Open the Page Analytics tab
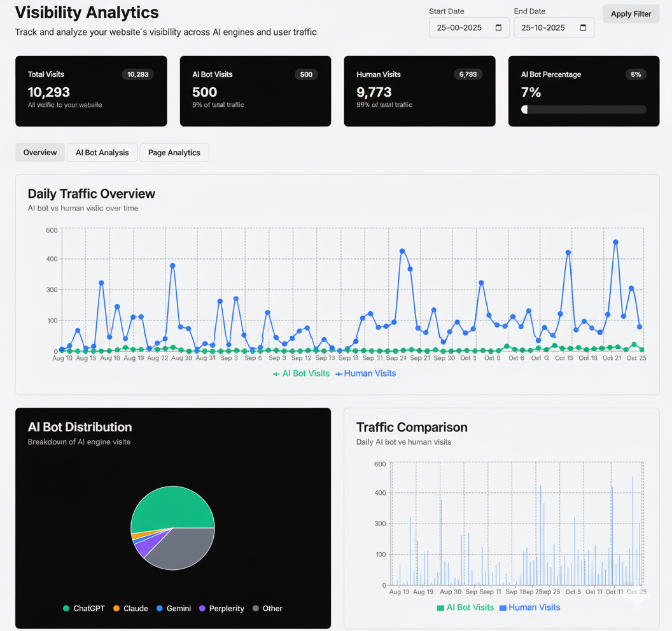This screenshot has width=672, height=631. point(174,153)
